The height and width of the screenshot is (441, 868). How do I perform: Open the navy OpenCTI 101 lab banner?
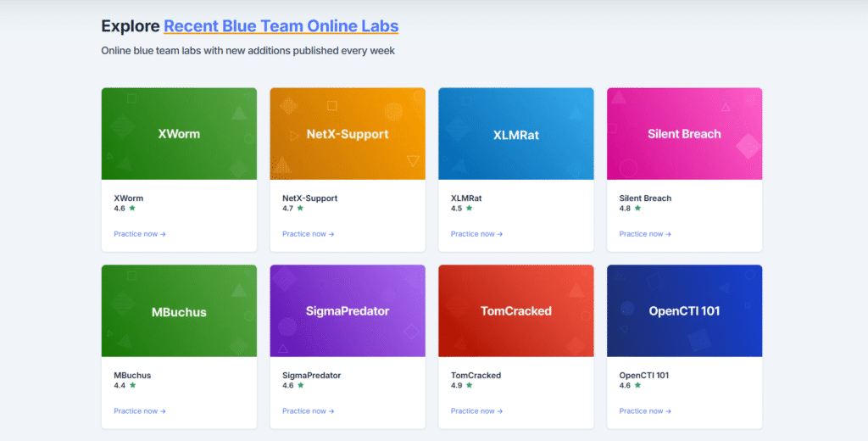pos(684,310)
